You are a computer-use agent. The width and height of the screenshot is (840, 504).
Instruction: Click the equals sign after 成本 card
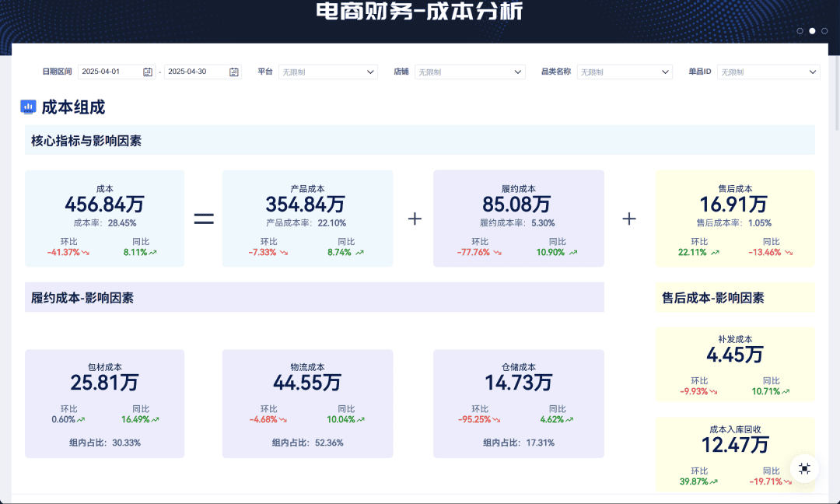click(204, 219)
